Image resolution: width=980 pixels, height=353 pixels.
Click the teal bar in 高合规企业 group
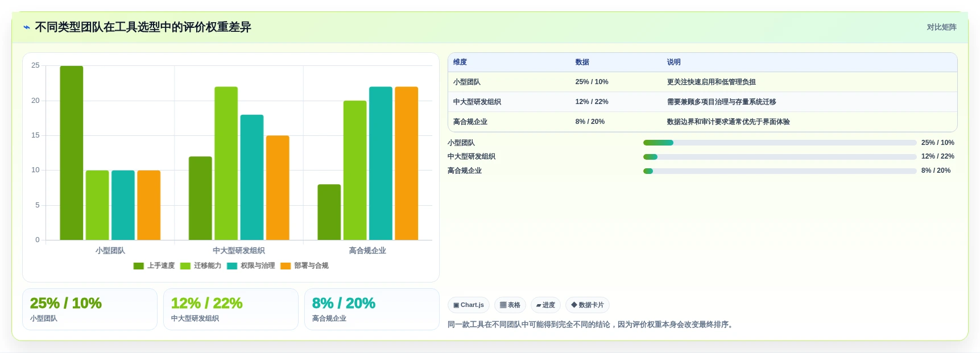(x=381, y=163)
